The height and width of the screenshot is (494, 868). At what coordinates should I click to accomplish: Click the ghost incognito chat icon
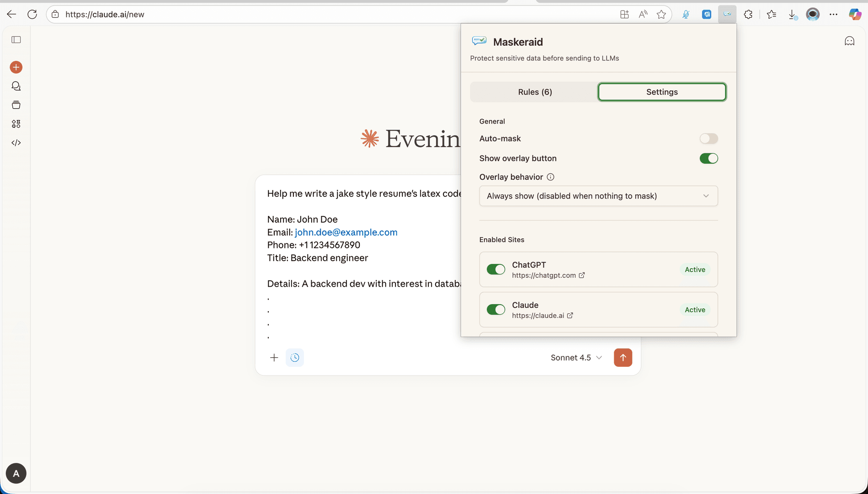point(849,41)
